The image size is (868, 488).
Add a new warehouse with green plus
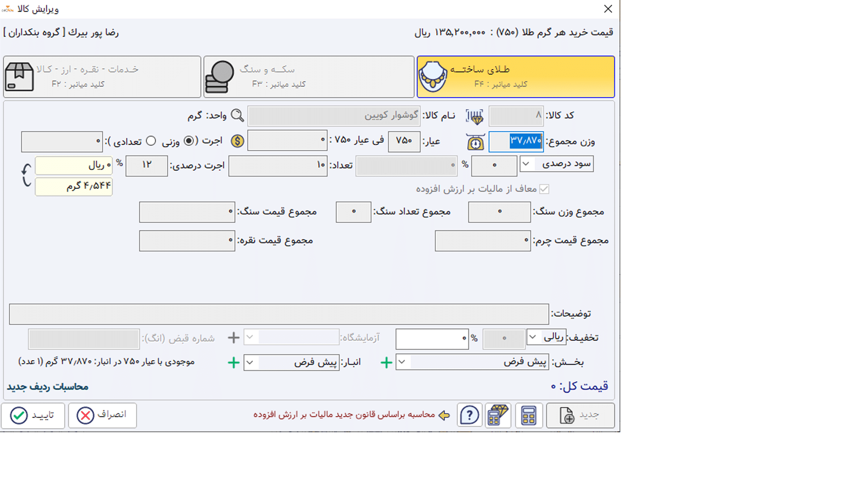[233, 362]
